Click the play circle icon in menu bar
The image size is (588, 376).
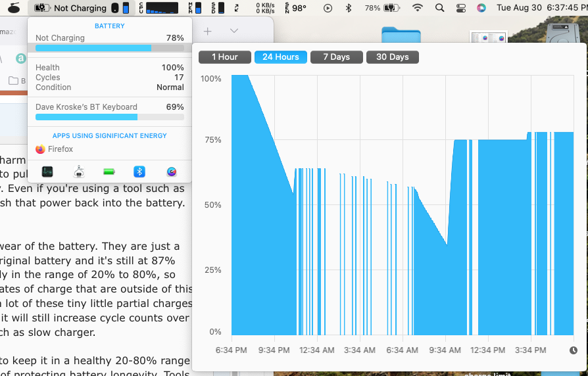pos(328,8)
